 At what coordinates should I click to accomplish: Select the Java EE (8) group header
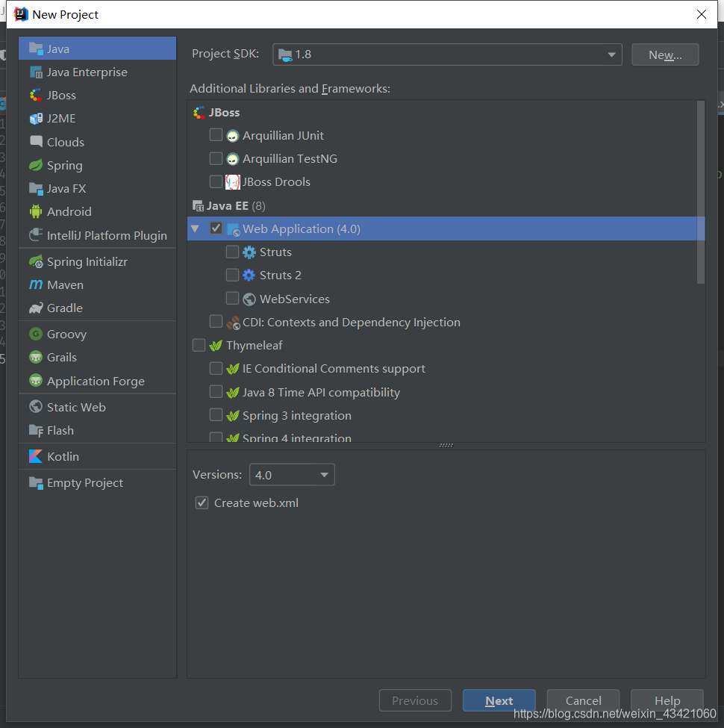[229, 205]
